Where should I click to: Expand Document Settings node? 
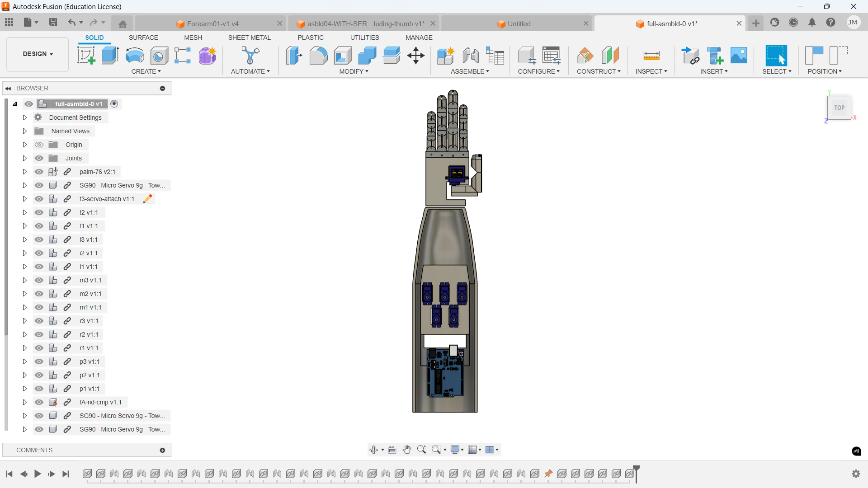(x=25, y=117)
